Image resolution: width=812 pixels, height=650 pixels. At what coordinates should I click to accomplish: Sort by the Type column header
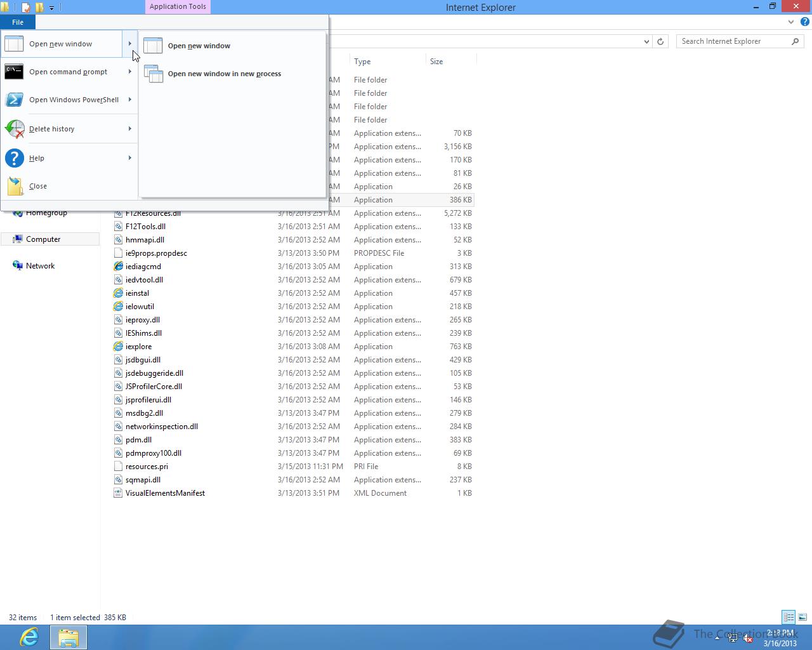(387, 62)
